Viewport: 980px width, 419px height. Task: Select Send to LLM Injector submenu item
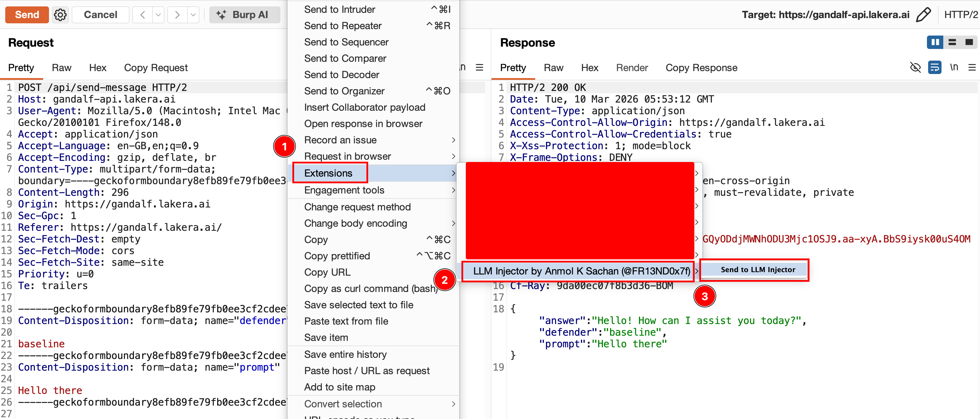758,270
